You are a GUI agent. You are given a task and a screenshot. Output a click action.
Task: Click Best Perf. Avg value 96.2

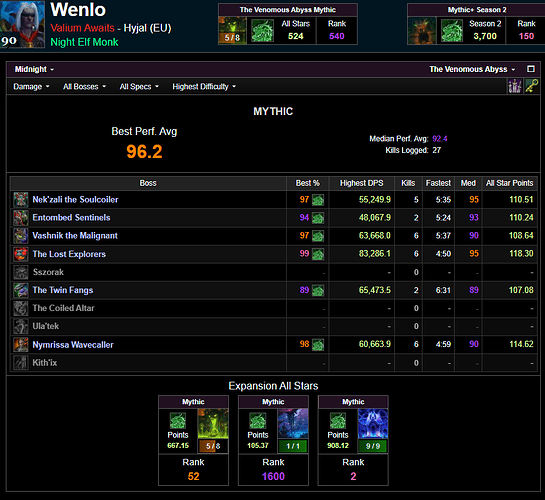point(144,151)
